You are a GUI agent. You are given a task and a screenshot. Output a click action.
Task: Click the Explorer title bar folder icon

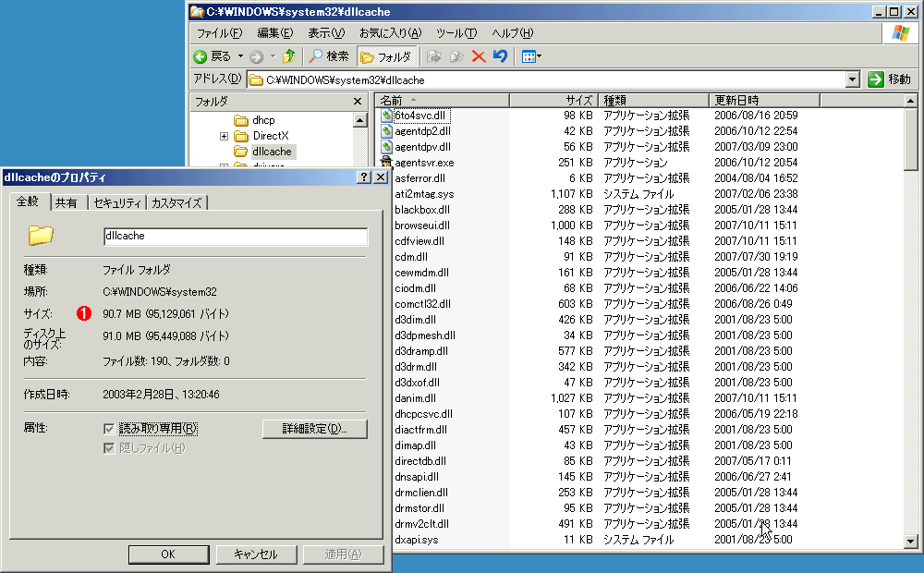(x=197, y=12)
